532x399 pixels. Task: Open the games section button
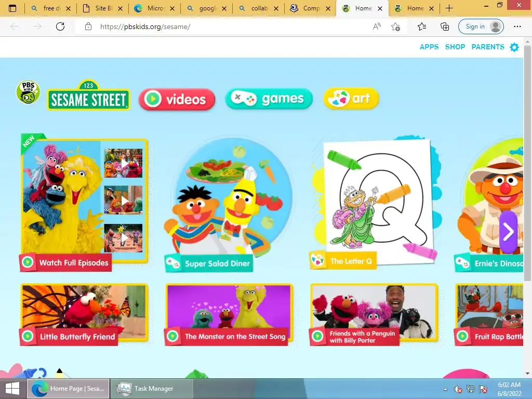269,99
